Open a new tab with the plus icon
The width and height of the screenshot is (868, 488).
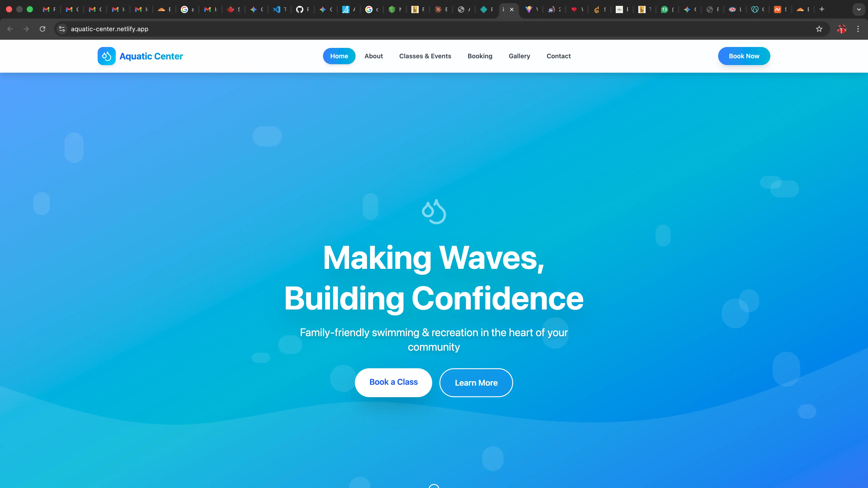click(822, 9)
